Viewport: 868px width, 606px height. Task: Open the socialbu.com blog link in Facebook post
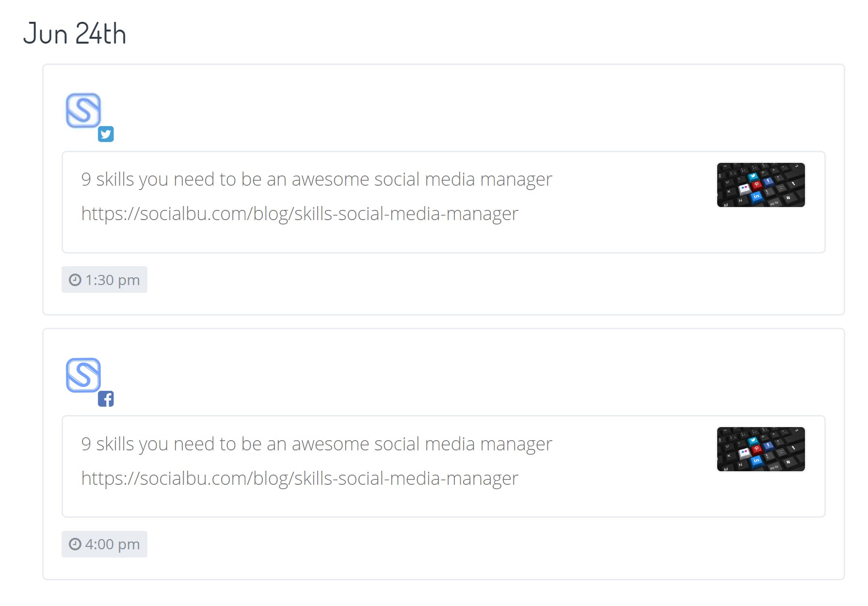[x=300, y=478]
